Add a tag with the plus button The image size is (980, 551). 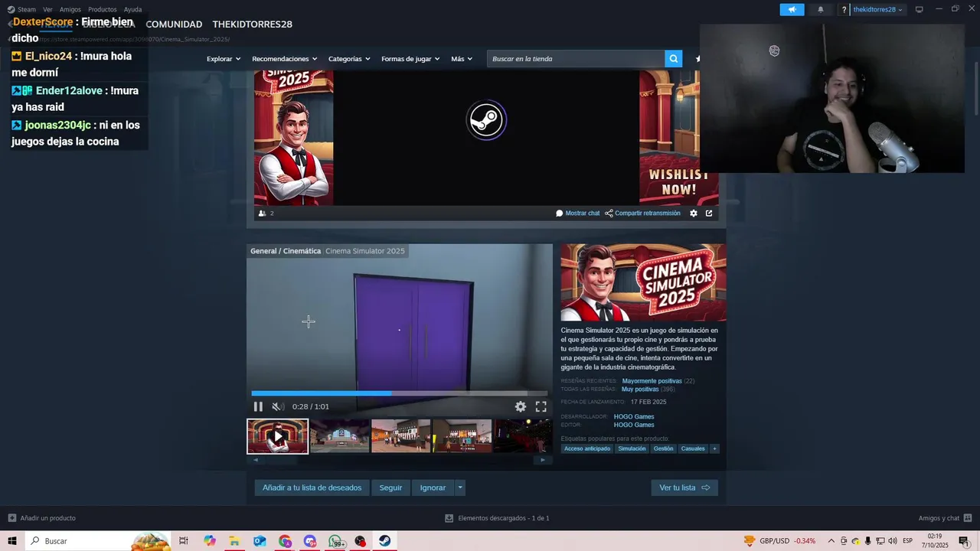click(714, 448)
